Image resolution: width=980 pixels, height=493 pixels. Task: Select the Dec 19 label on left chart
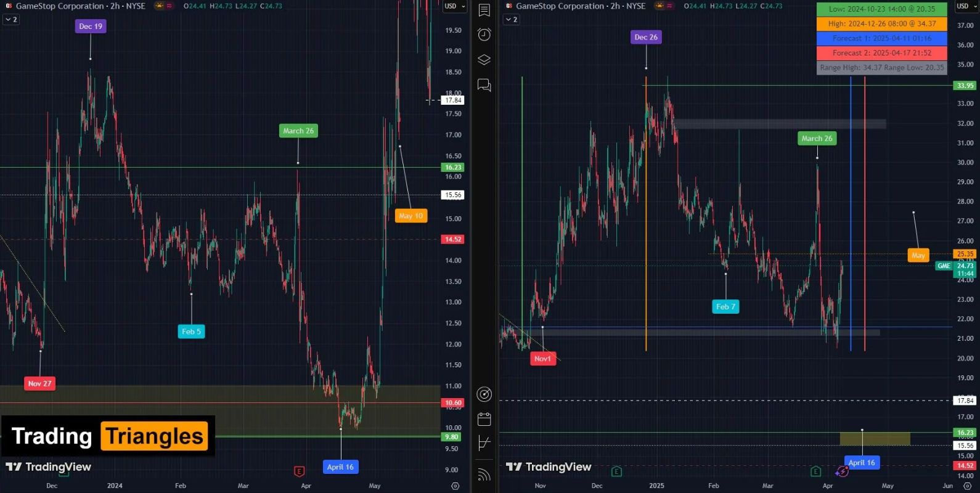(91, 26)
